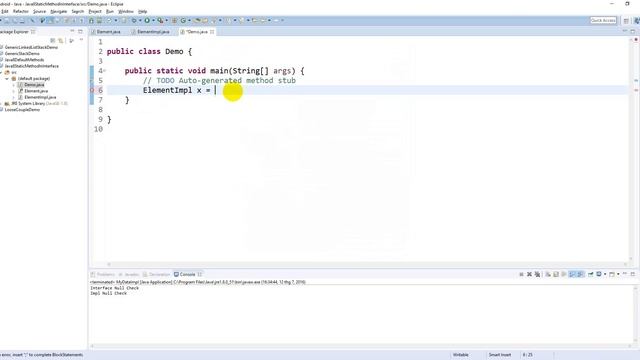Select the LooseCoupleDemo project

point(22,110)
